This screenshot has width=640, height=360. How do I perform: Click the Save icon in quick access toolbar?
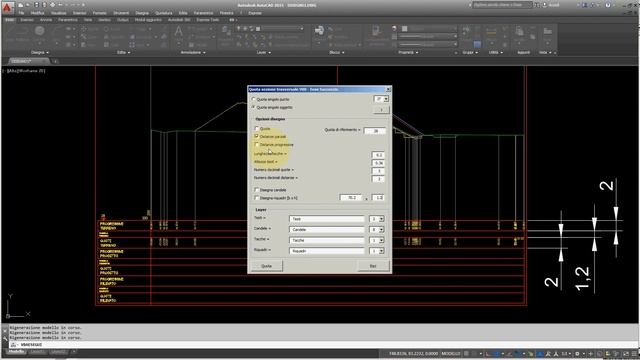tap(36, 5)
